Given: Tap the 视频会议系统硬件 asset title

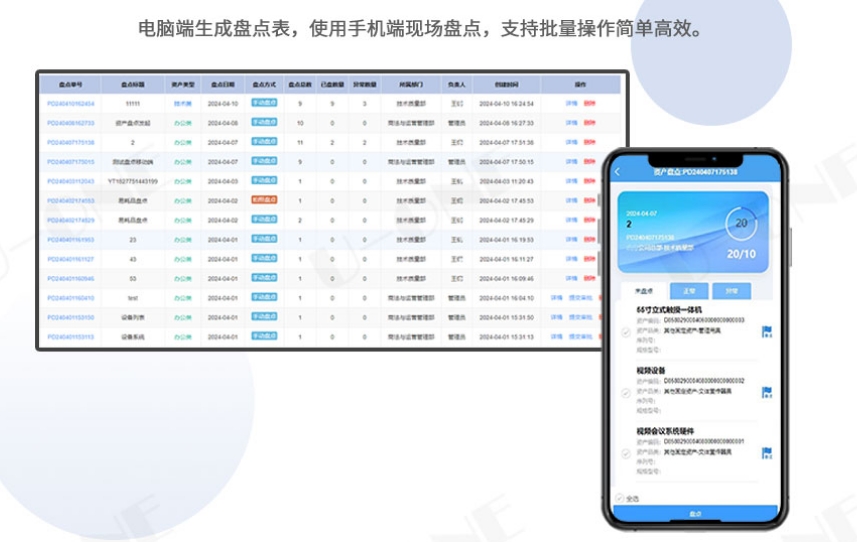Looking at the screenshot, I should 665,431.
